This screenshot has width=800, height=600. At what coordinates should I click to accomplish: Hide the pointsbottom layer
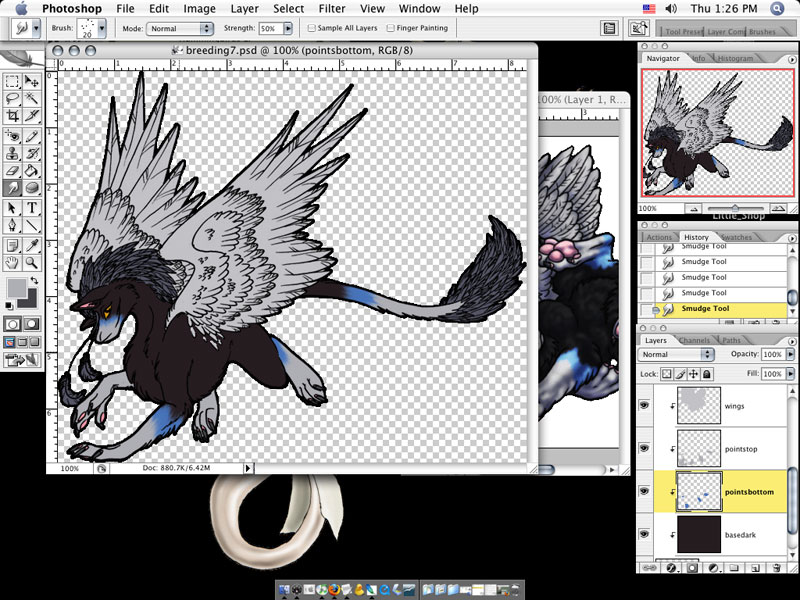[x=644, y=491]
